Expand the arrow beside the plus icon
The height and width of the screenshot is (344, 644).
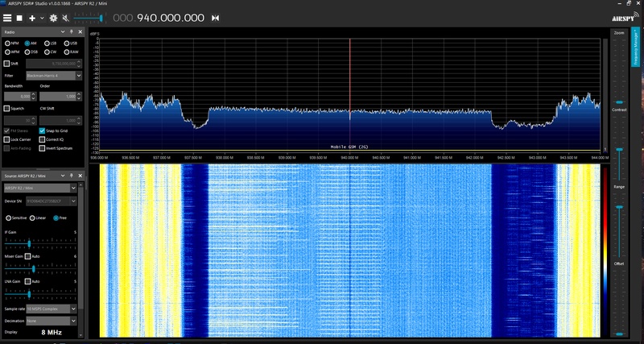coord(42,18)
